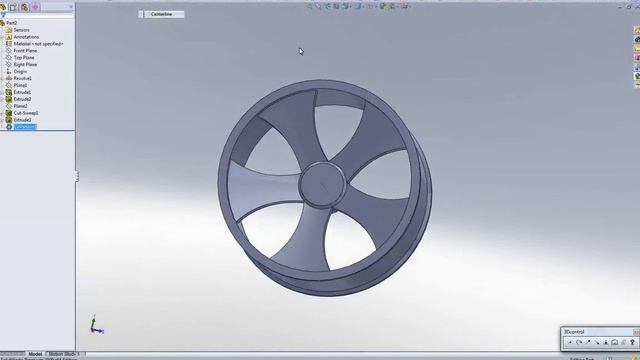Click the wheel's center hub face
The width and height of the screenshot is (640, 360).
pyautogui.click(x=322, y=185)
